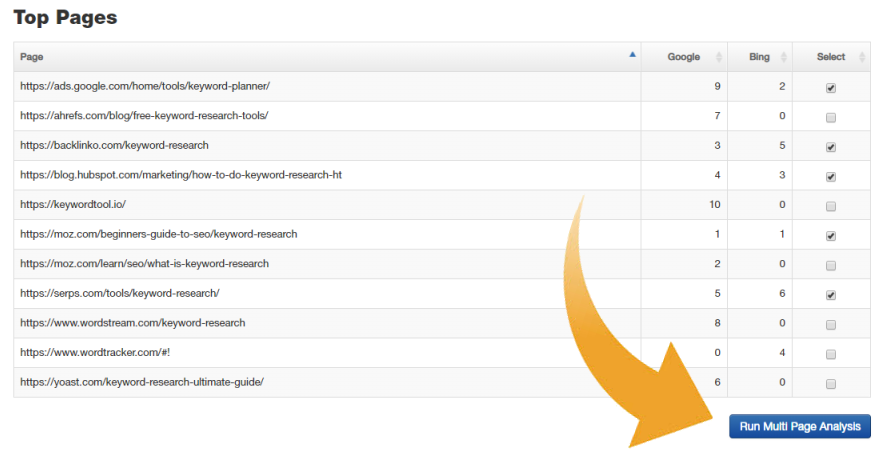This screenshot has height=450, width=885.
Task: Check the yoast.com ultimate-guide row checkbox
Action: click(x=831, y=384)
